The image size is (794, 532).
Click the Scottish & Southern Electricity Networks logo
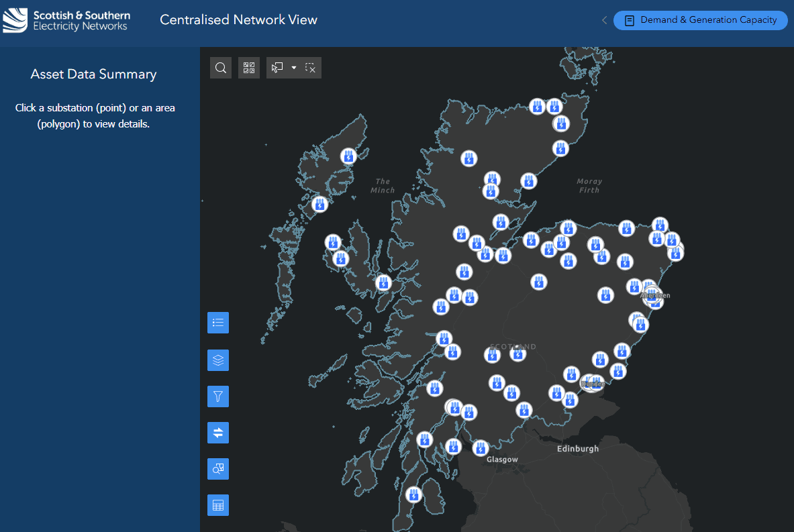[66, 21]
